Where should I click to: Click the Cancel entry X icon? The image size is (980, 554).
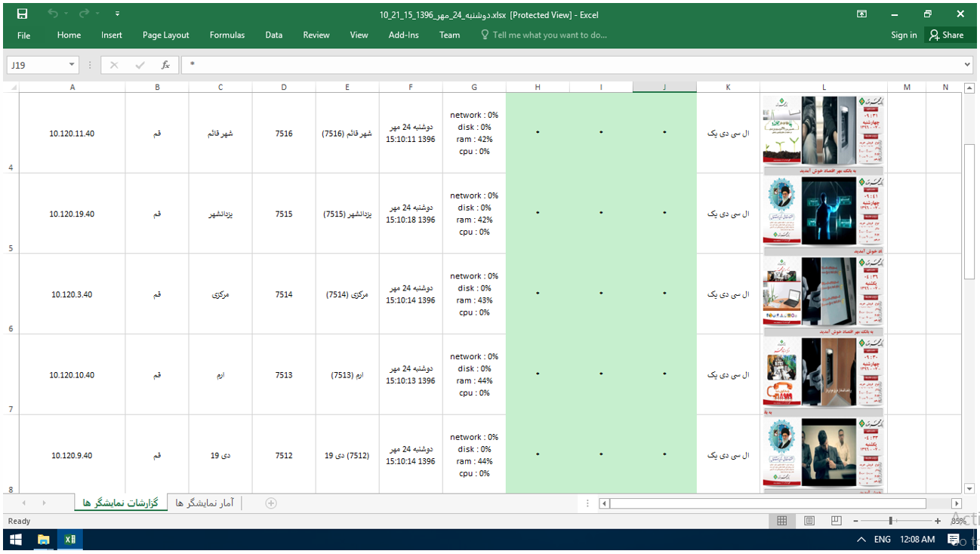[114, 65]
